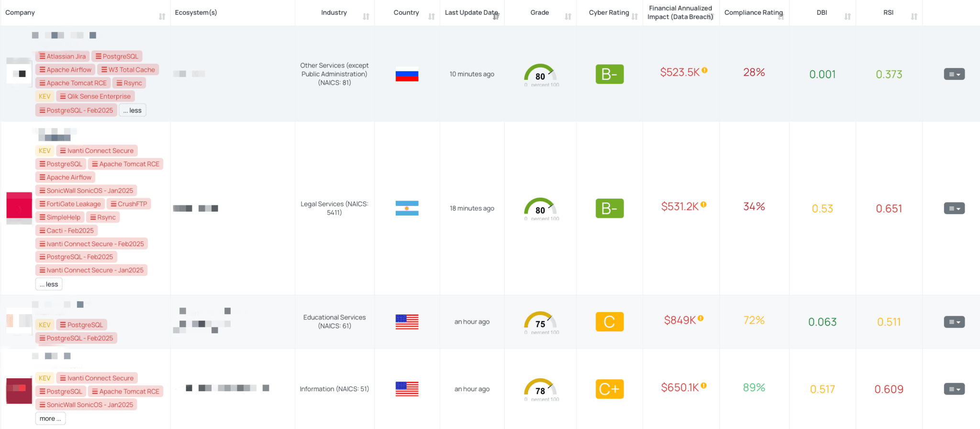Click warning icon next to $849K
Screen dimensions: 980x429
701,318
